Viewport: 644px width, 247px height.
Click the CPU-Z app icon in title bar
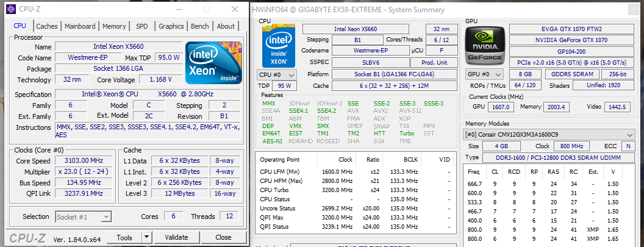point(10,9)
